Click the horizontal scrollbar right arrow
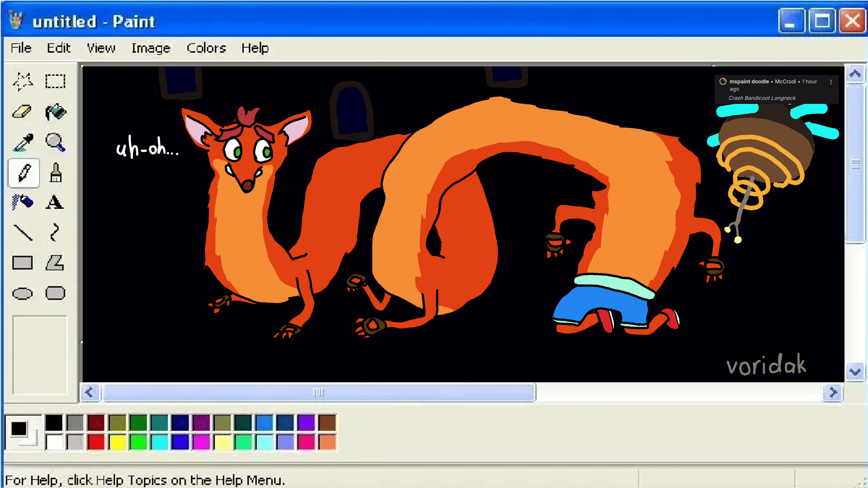This screenshot has height=488, width=868. click(833, 393)
